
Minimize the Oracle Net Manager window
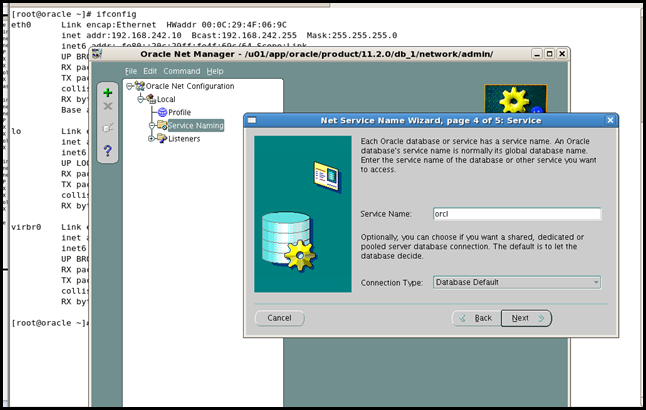point(536,54)
